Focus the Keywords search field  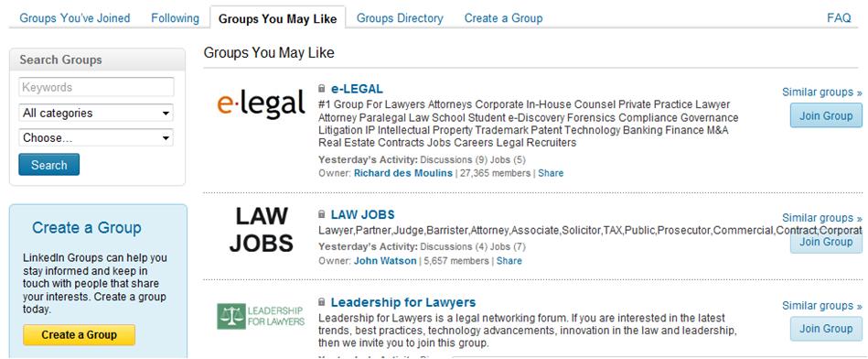coord(96,88)
